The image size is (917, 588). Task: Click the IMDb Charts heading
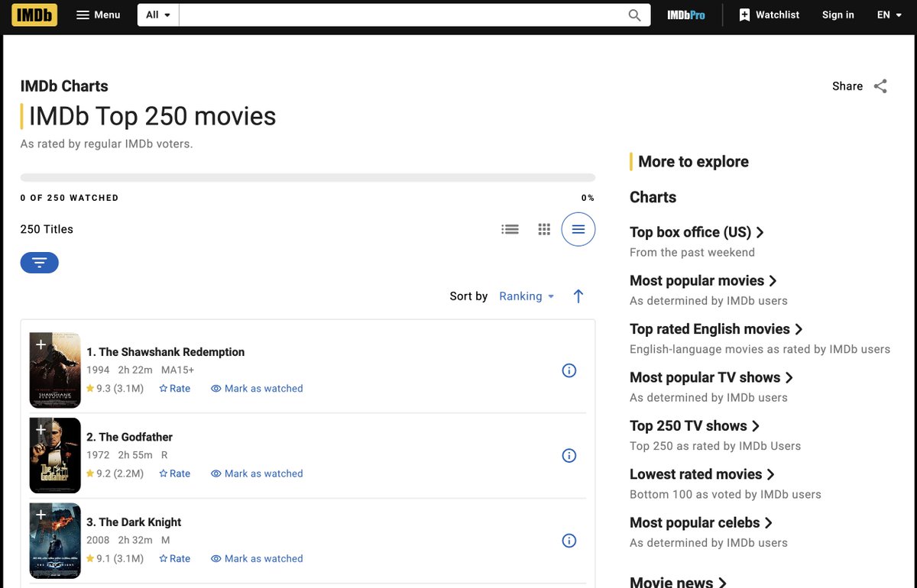(64, 86)
